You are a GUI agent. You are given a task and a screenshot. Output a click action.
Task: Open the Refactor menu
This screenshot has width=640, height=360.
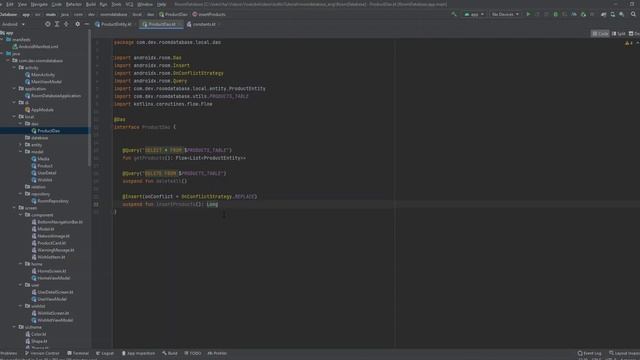point(73,4)
